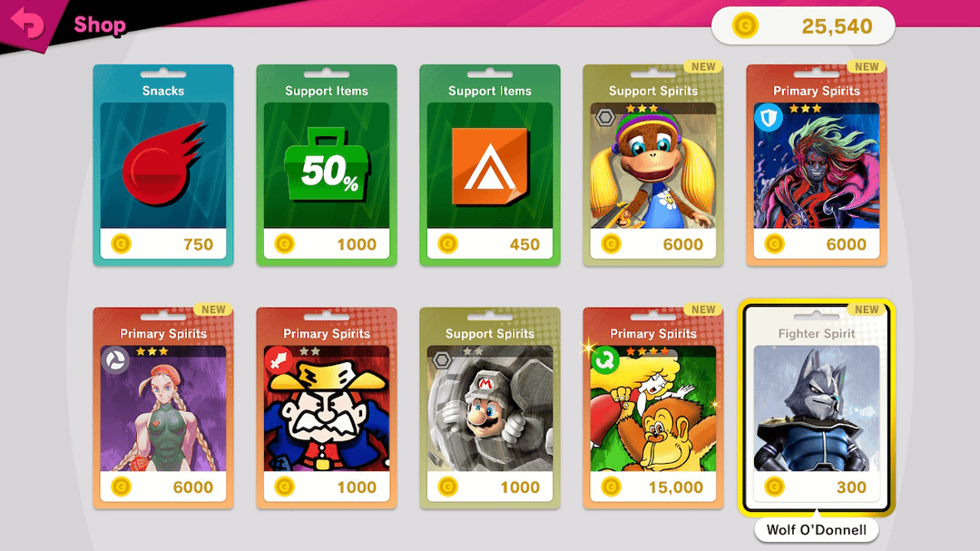The image size is (980, 551).
Task: Select the orange triangle support item
Action: [490, 166]
